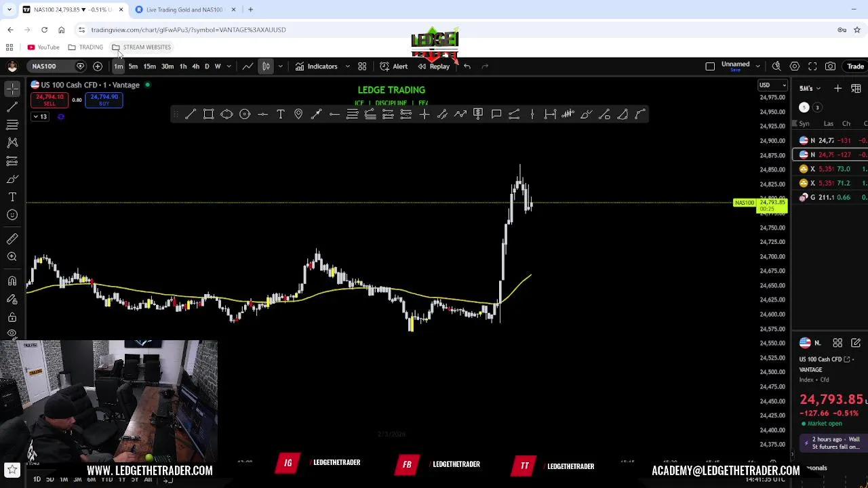Open the layout selection square icon
The height and width of the screenshot is (488, 868).
click(710, 66)
